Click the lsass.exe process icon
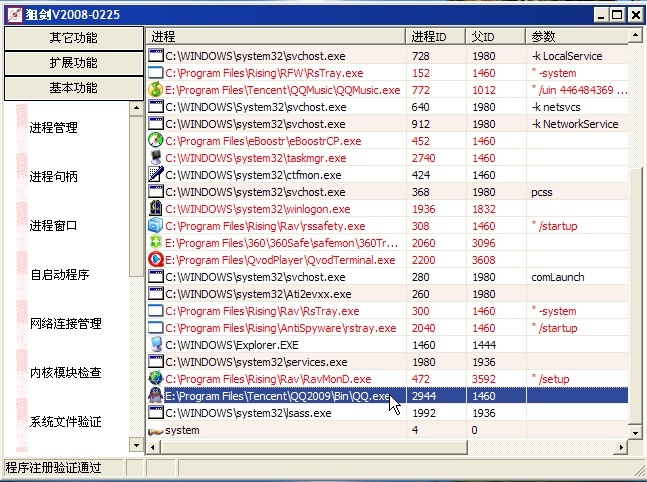The image size is (647, 482). pyautogui.click(x=156, y=413)
